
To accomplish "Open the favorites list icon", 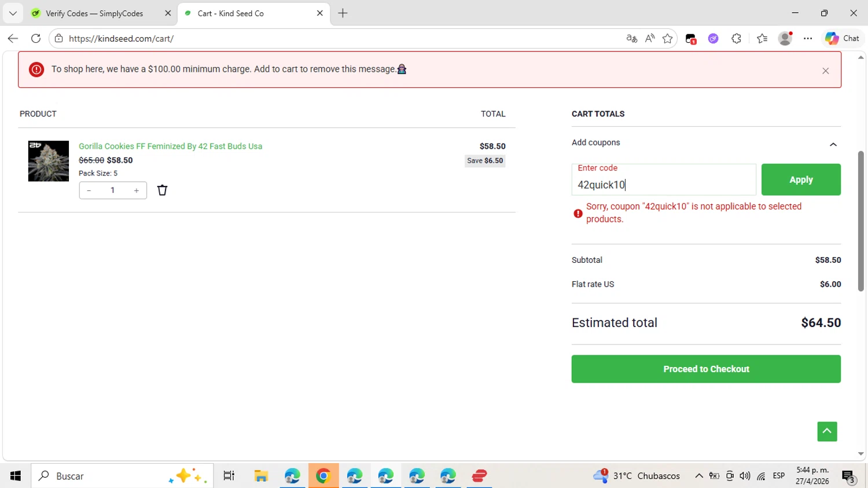I will pos(762,39).
